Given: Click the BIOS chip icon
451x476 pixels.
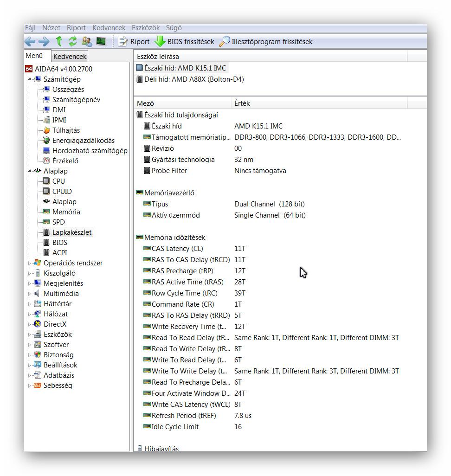Looking at the screenshot, I should (x=46, y=242).
